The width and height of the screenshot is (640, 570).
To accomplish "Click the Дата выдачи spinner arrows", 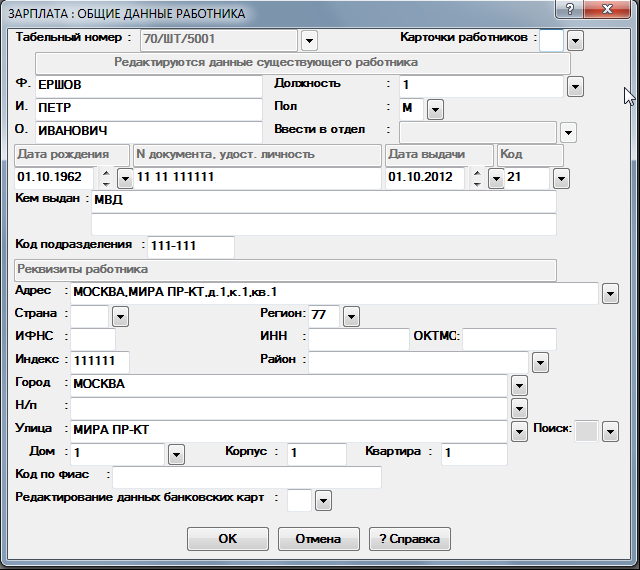I will pos(475,178).
